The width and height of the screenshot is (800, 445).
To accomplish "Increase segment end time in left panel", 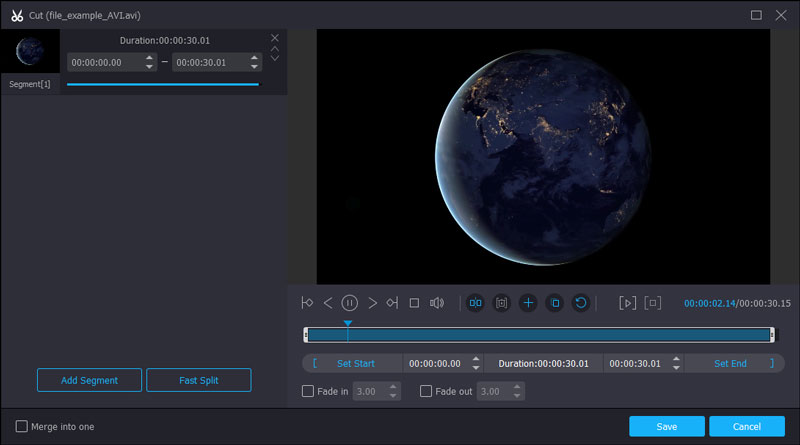I will [x=255, y=58].
